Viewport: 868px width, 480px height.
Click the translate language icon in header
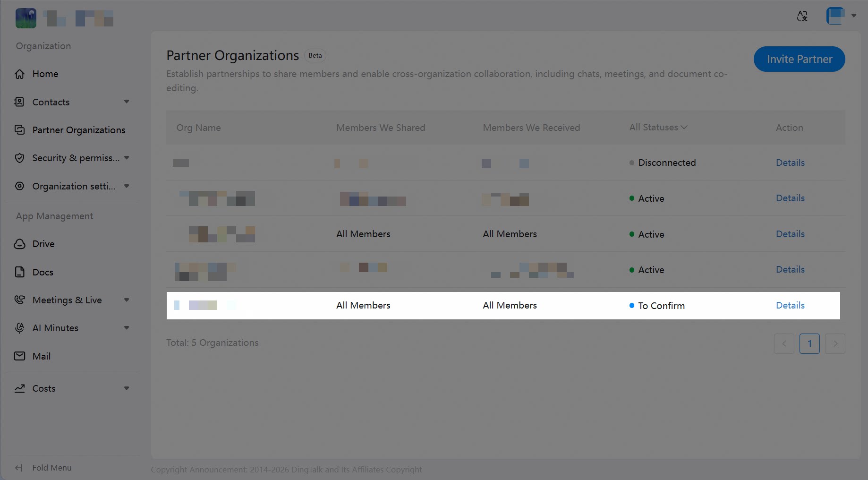pyautogui.click(x=802, y=16)
